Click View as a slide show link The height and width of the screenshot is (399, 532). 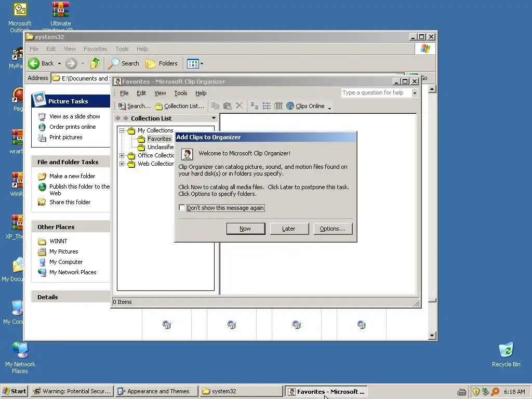pos(75,116)
